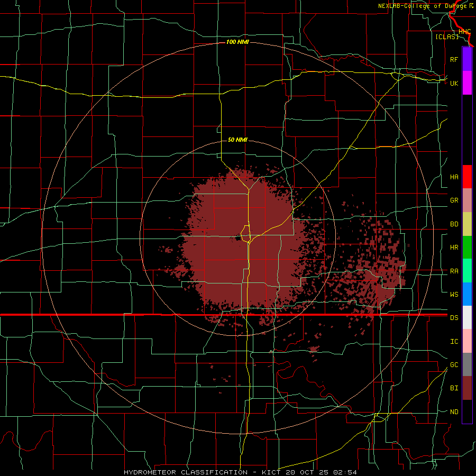Click the UK magenta legend swatch
Screen dimensions: 476x476
pos(467,83)
